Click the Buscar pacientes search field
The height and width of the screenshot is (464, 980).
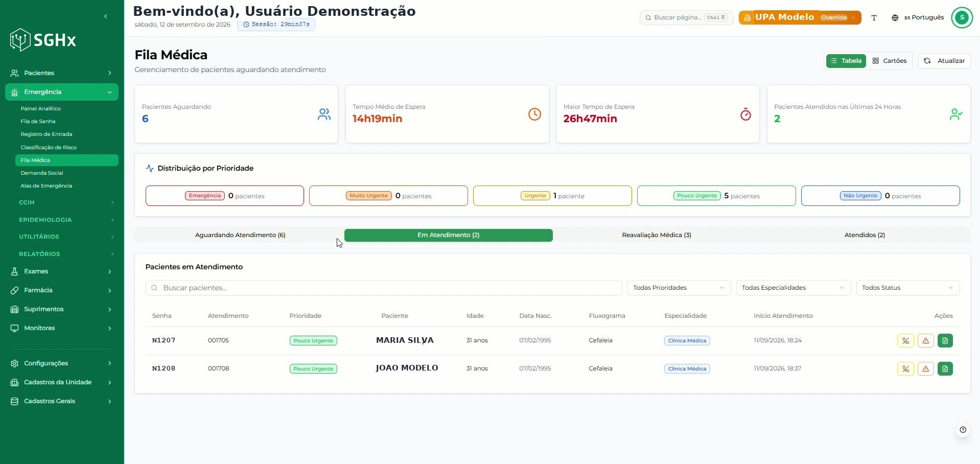coord(384,288)
